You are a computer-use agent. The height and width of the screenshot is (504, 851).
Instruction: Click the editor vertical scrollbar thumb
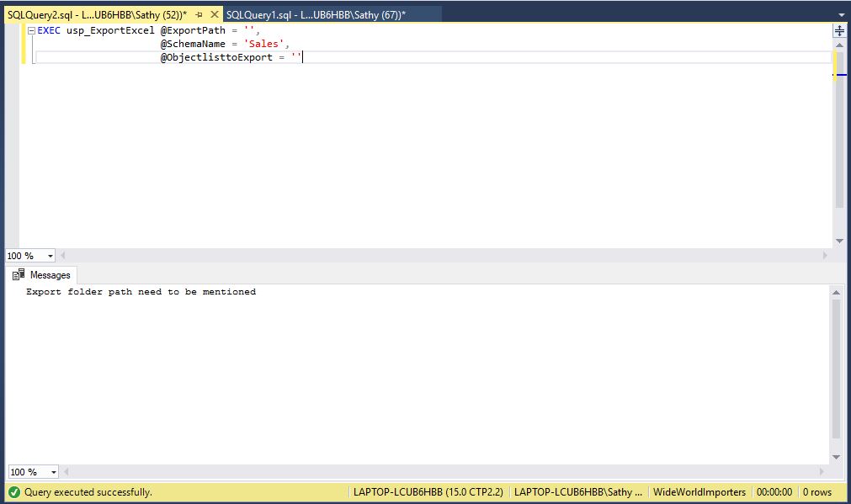[839, 130]
